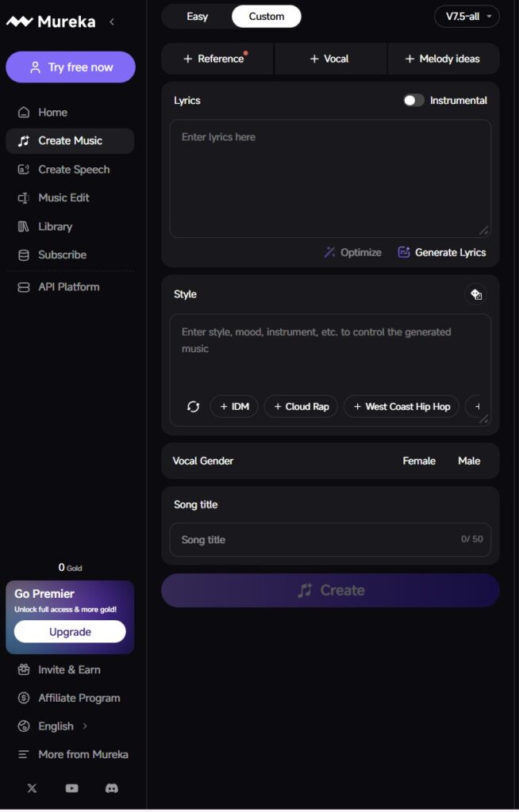
Task: Select Male vocal gender
Action: 469,461
